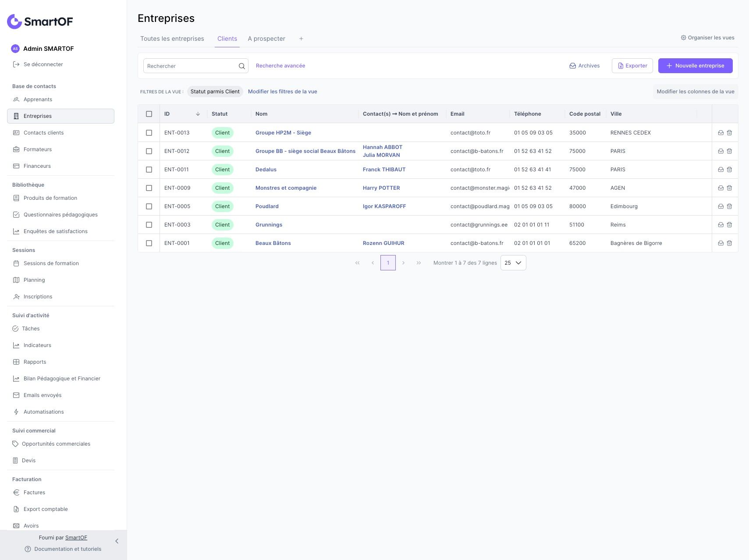The width and height of the screenshot is (749, 560).
Task: Expand Organiser les vues options
Action: [707, 38]
